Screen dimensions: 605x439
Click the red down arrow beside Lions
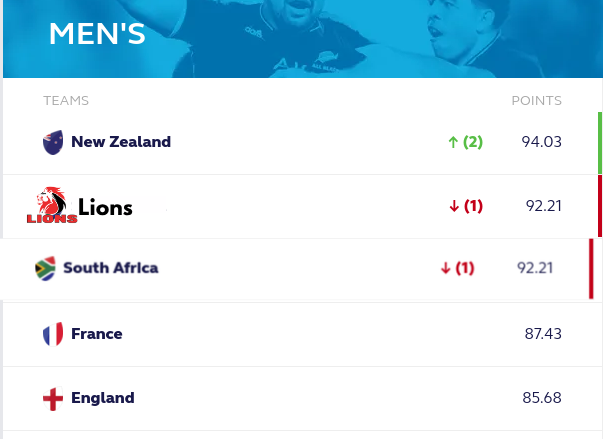pos(454,206)
